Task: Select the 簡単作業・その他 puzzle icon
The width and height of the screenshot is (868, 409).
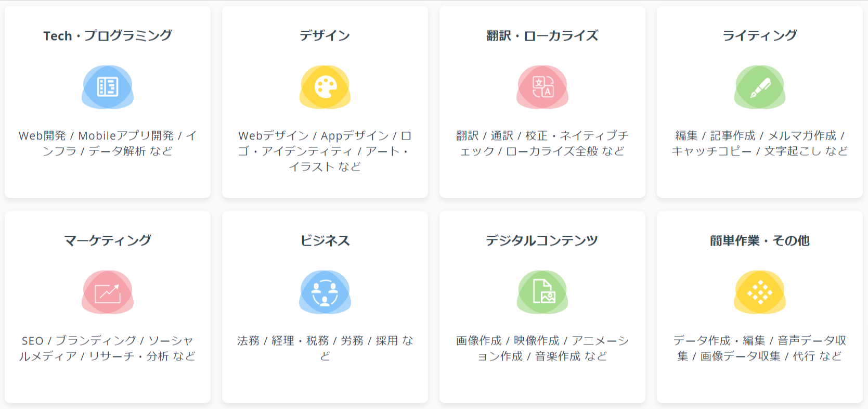Action: pos(759,291)
